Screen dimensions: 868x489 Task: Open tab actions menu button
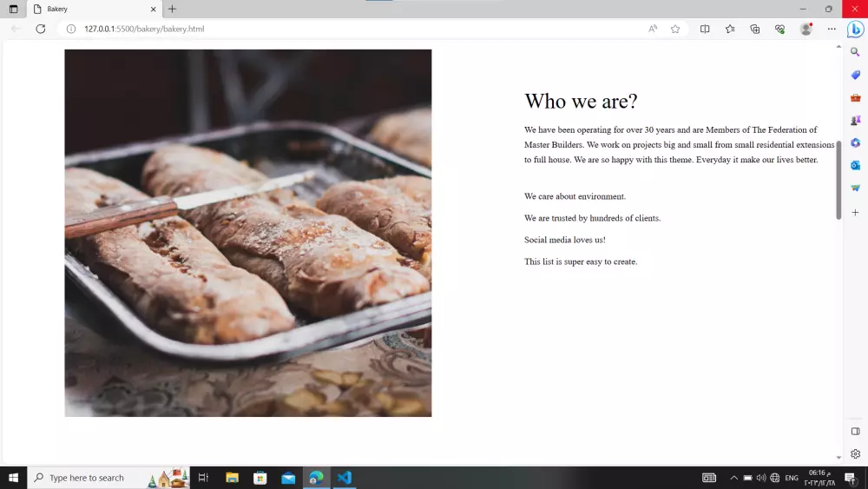pos(13,9)
